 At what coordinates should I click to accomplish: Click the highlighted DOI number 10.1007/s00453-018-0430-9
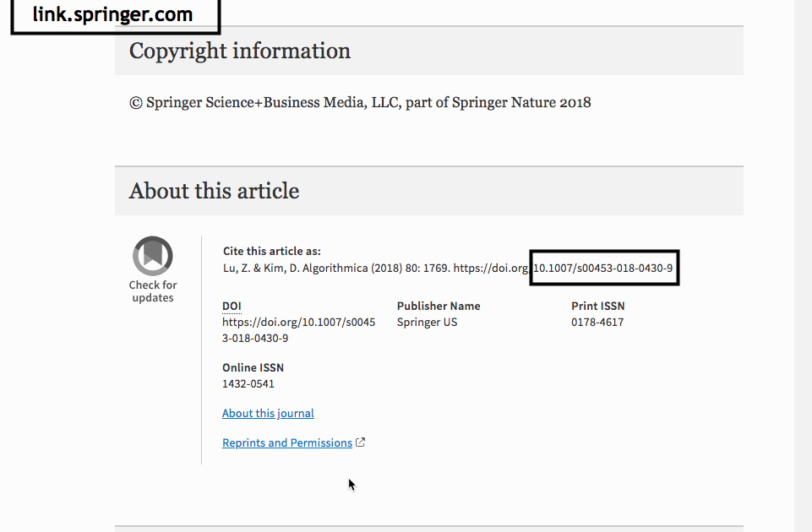604,269
